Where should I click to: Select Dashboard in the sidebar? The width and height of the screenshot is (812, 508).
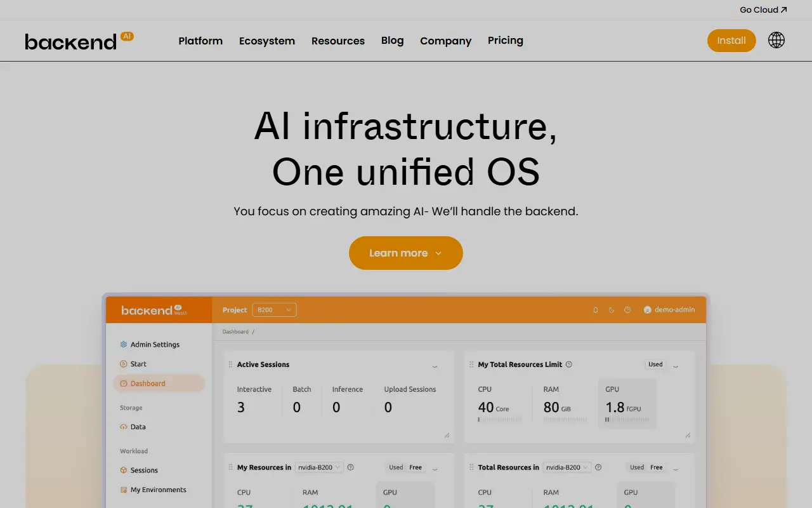(x=159, y=384)
